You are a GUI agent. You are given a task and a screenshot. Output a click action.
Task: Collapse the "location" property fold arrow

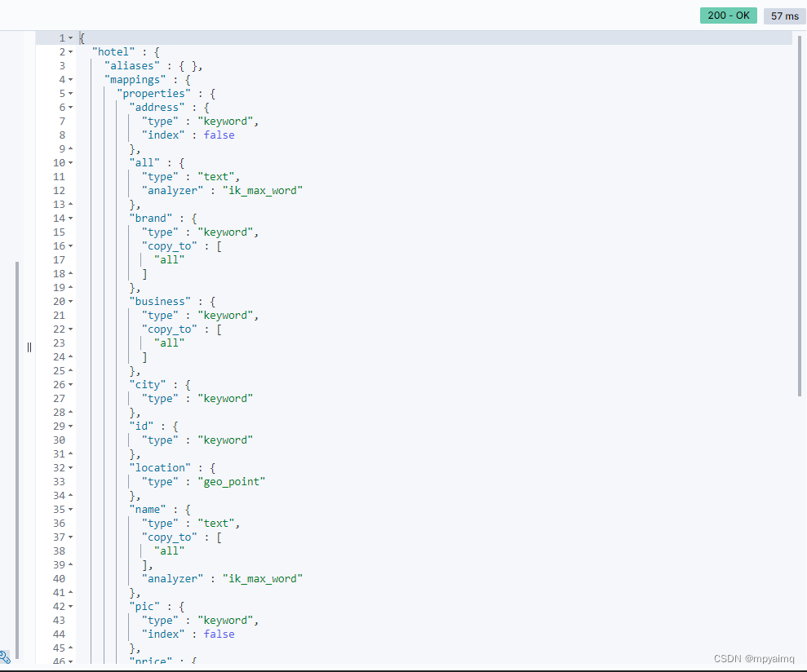pos(70,467)
